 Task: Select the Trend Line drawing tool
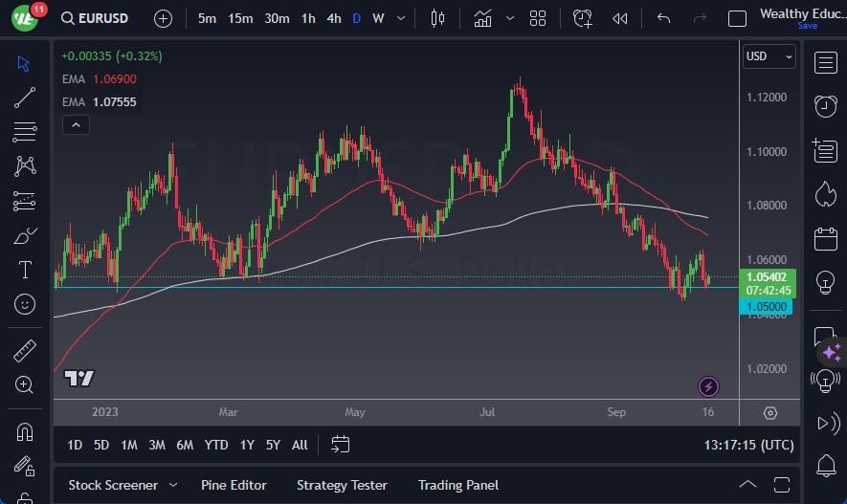point(25,97)
